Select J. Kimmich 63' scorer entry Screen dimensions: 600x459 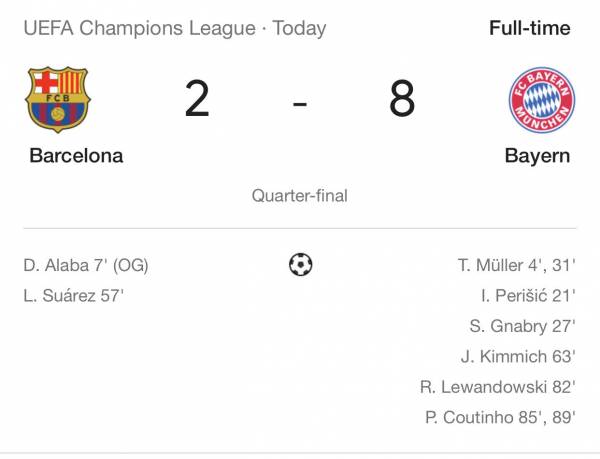(x=518, y=356)
